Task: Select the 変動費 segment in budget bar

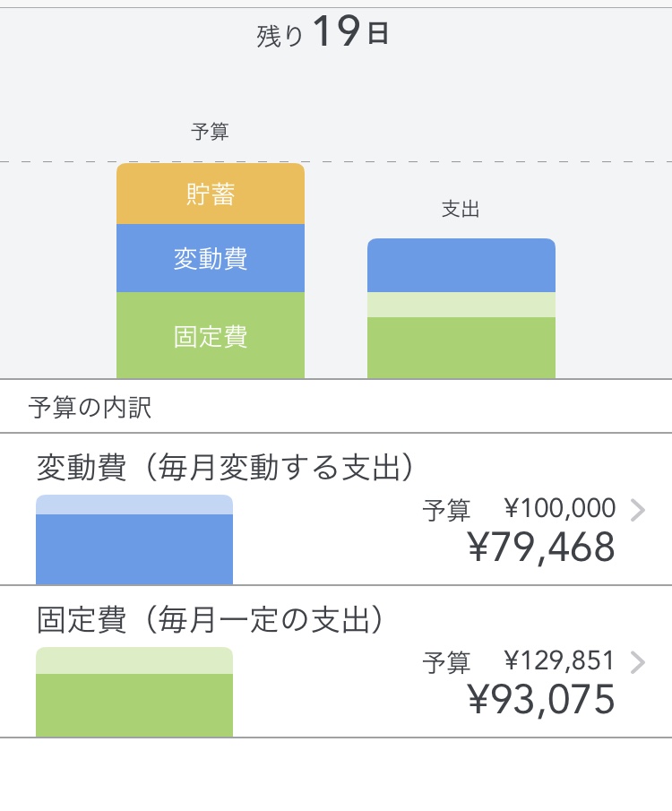Action: 211,258
